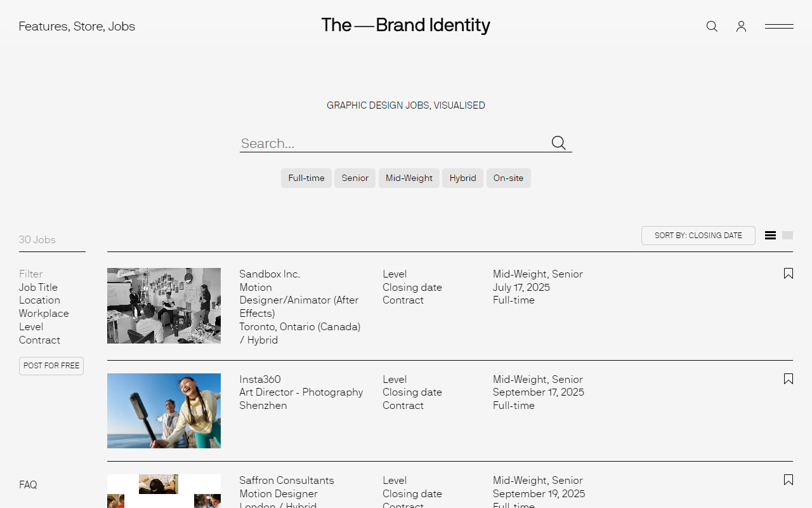
Task: Switch to grid view layout
Action: point(787,235)
